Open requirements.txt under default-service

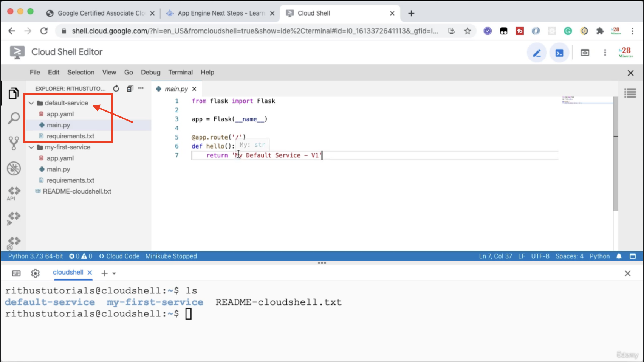coord(70,136)
